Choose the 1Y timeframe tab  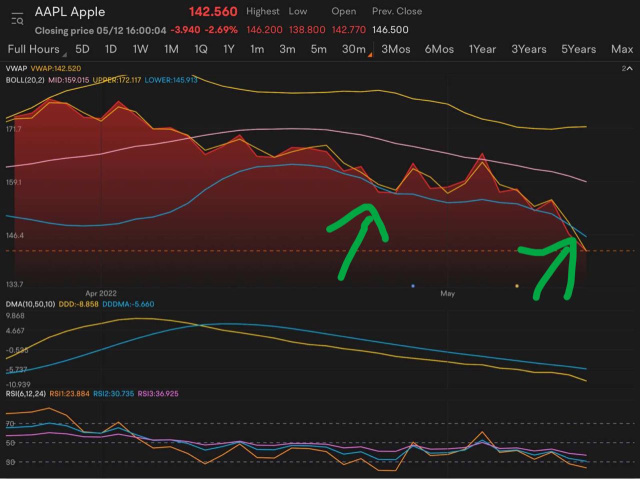click(229, 49)
